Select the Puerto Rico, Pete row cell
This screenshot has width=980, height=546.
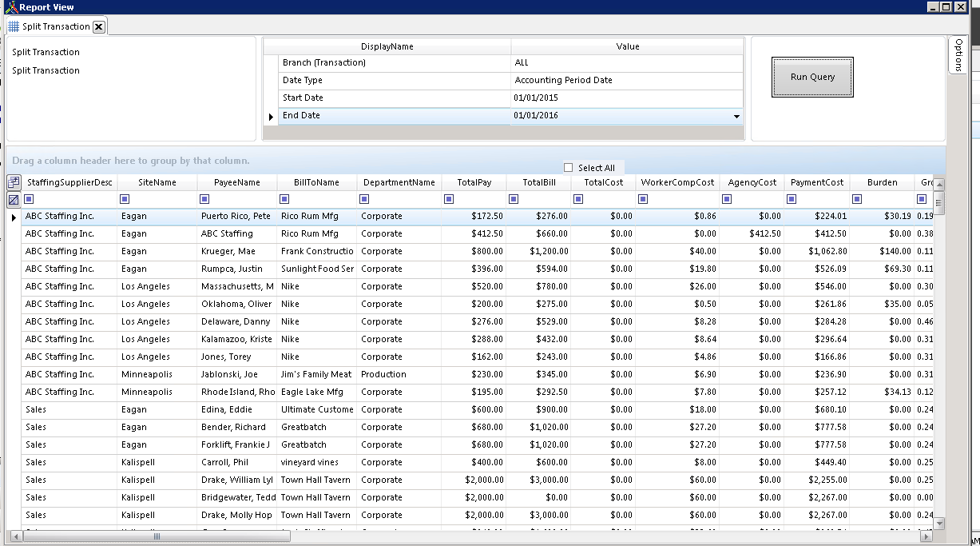(237, 217)
